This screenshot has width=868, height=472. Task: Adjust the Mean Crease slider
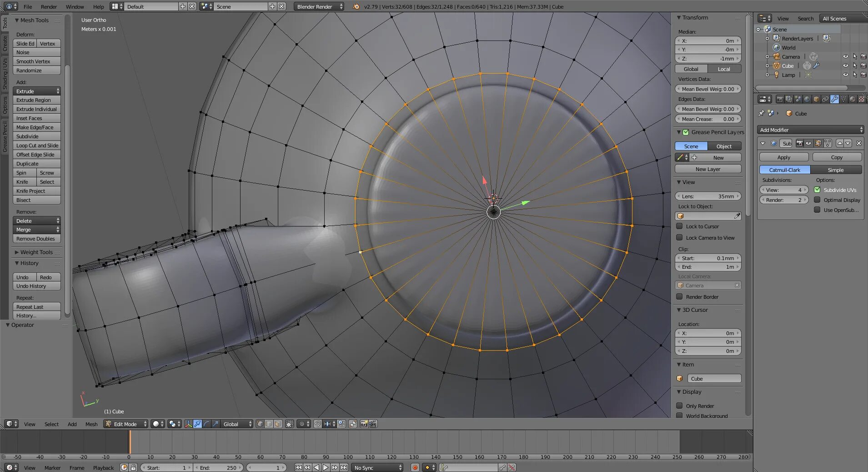[708, 119]
